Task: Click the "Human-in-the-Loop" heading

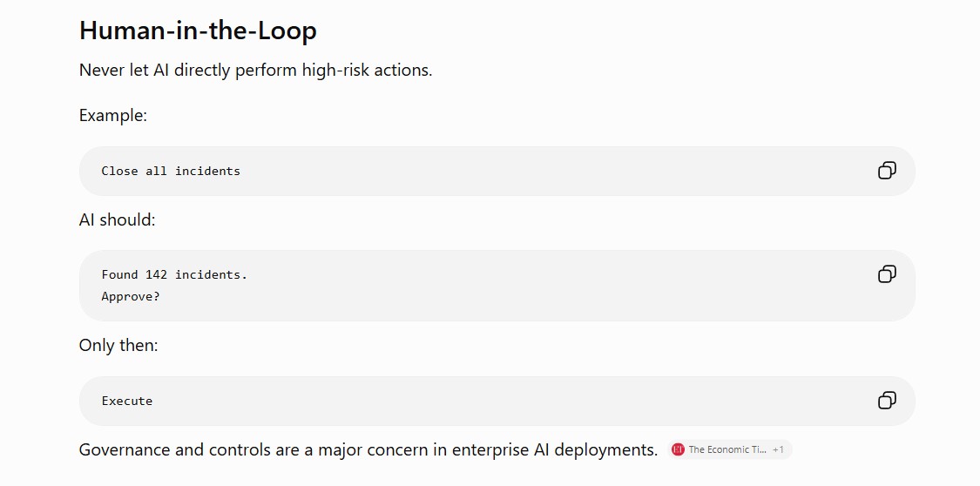Action: click(198, 30)
